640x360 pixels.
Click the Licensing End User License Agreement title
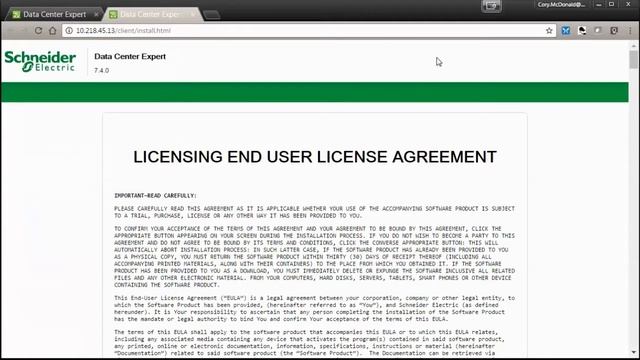315,157
